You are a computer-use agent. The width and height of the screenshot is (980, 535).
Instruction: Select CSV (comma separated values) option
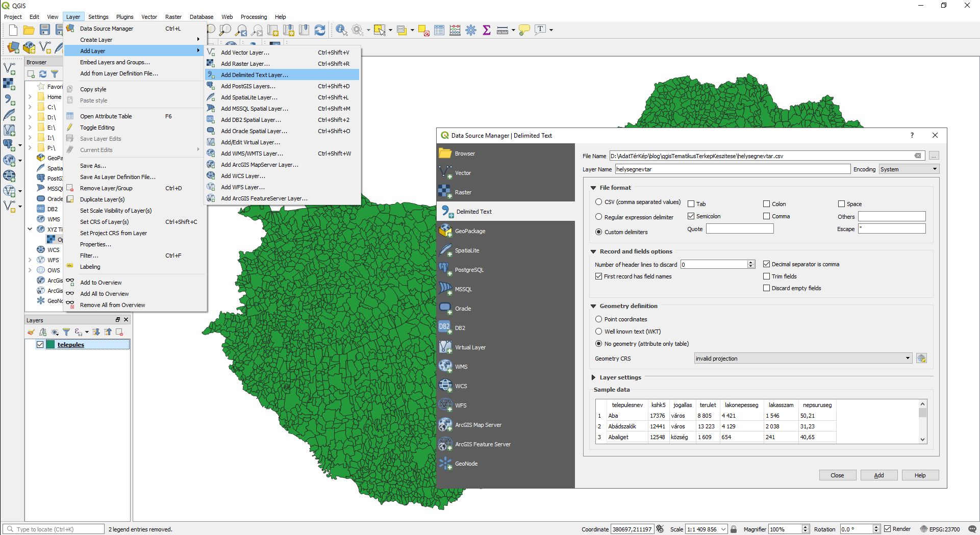(x=599, y=202)
